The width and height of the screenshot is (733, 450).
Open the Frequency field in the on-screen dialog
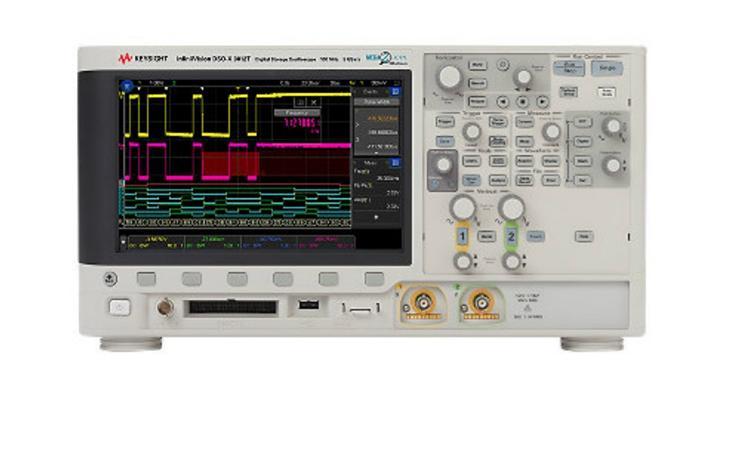coord(296,113)
